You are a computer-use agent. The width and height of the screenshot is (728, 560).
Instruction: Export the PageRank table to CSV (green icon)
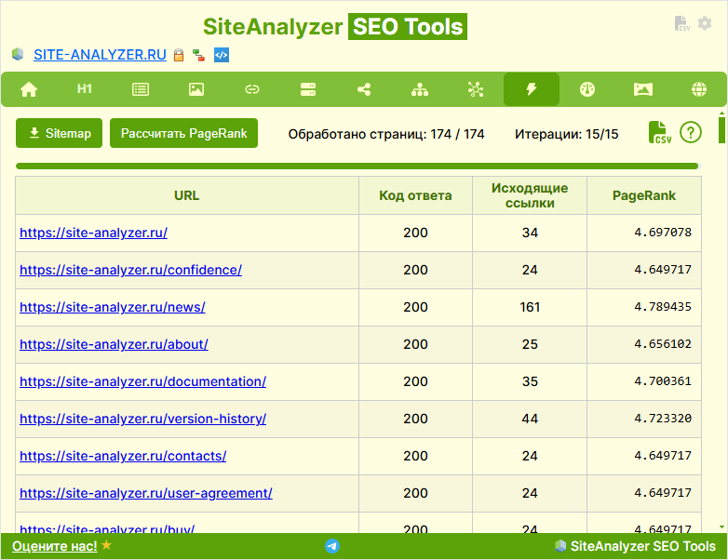(660, 133)
